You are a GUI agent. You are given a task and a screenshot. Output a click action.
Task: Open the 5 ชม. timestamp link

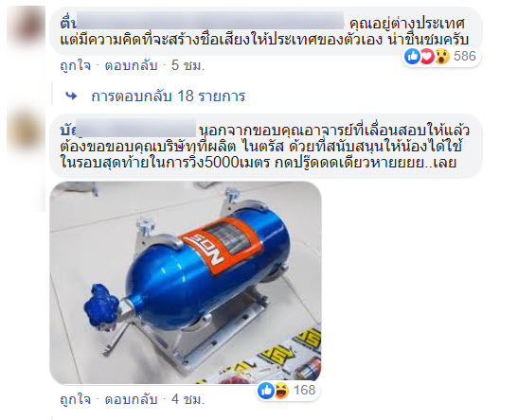188,65
